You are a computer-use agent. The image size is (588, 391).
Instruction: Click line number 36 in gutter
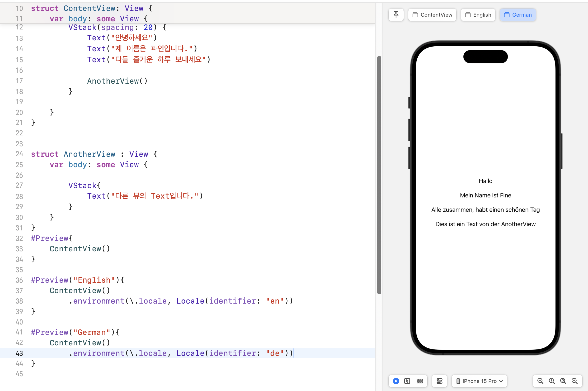pyautogui.click(x=19, y=280)
